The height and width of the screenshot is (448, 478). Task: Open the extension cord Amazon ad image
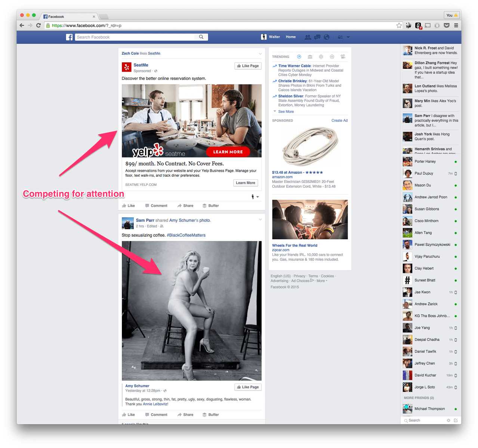click(310, 146)
